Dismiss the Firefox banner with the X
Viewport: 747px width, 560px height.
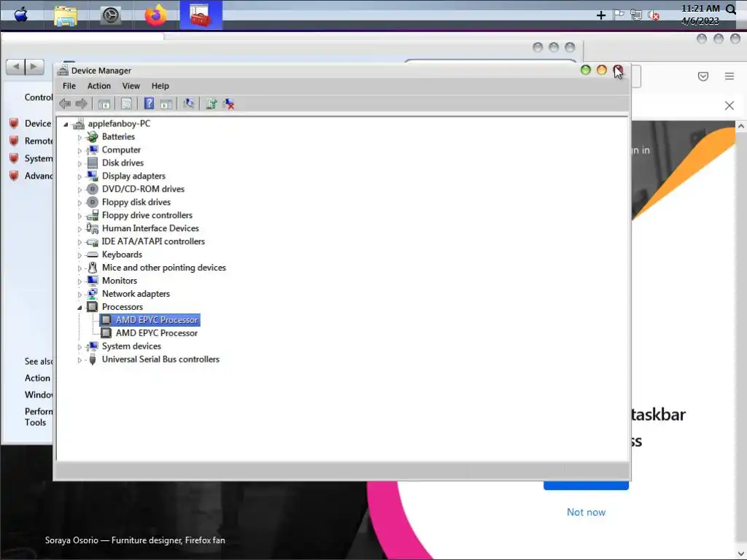729,105
